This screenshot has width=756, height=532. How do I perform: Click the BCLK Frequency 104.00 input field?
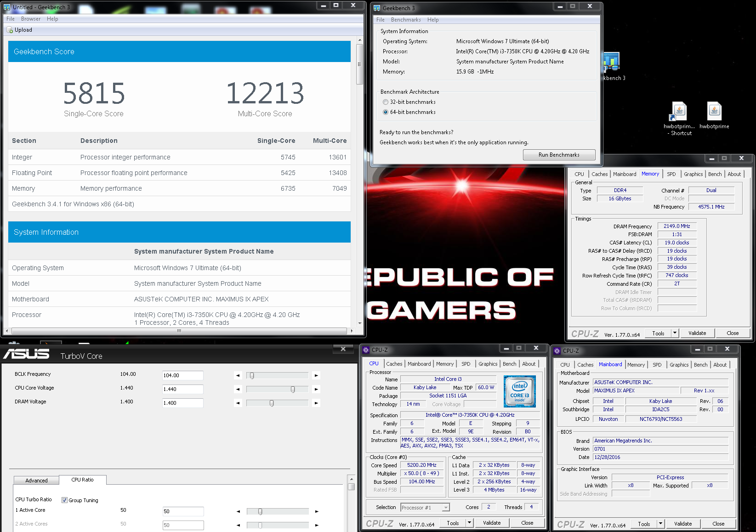tap(183, 375)
